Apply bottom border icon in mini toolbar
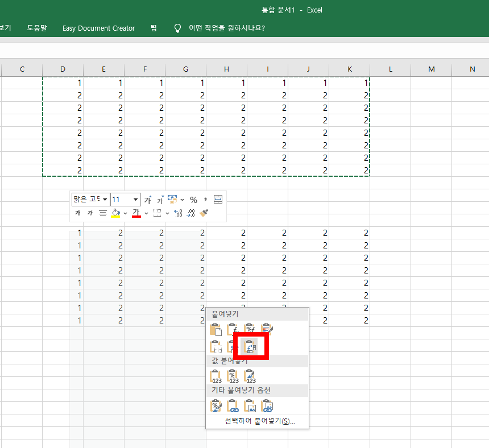The image size is (489, 448). pyautogui.click(x=157, y=213)
